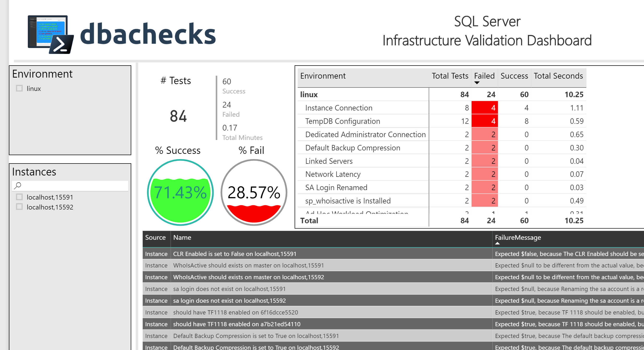Select the sa login does not exist on localhost,15592 row
Viewport: 644px width, 350px height.
[230, 300]
